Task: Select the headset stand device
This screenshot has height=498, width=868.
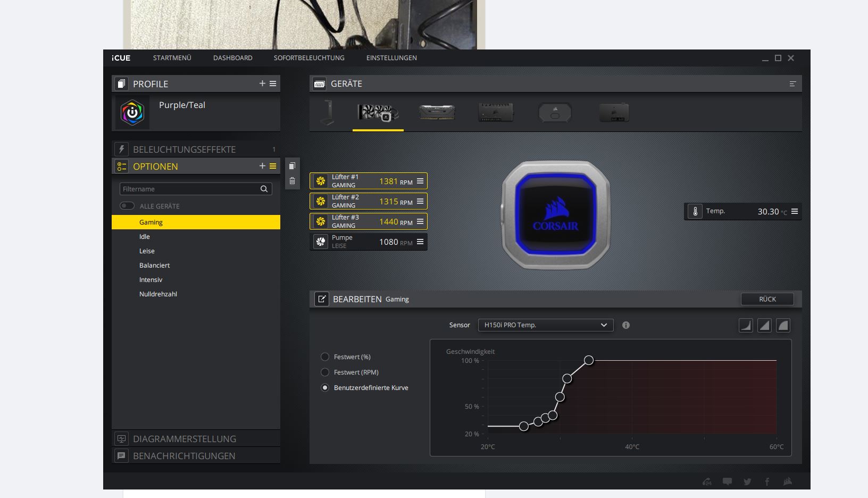Action: (328, 112)
